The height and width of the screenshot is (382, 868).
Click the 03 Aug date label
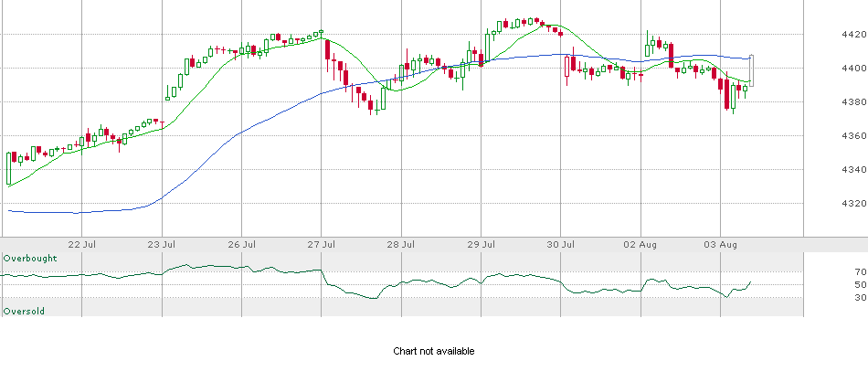[720, 245]
